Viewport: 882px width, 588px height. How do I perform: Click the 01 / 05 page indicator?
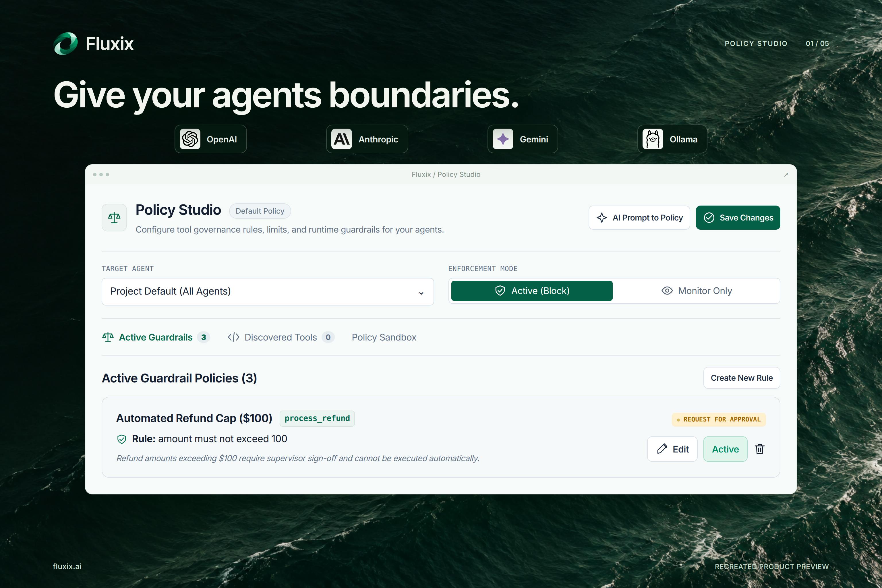click(817, 44)
